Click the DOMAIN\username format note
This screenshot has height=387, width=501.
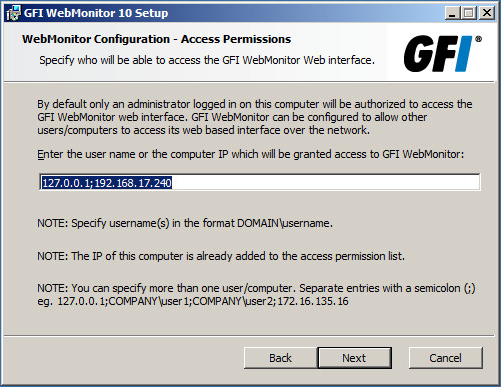pyautogui.click(x=185, y=223)
